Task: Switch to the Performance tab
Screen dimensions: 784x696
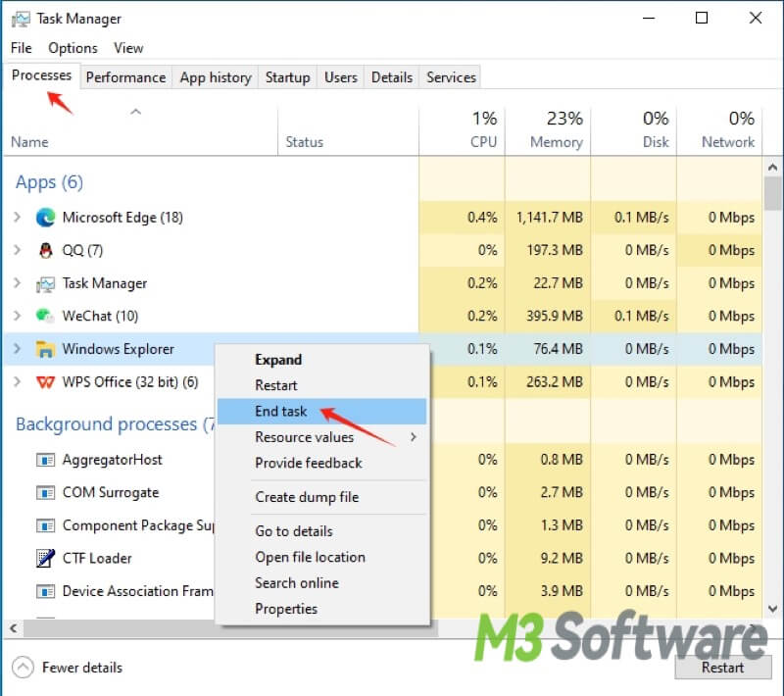Action: [x=126, y=77]
